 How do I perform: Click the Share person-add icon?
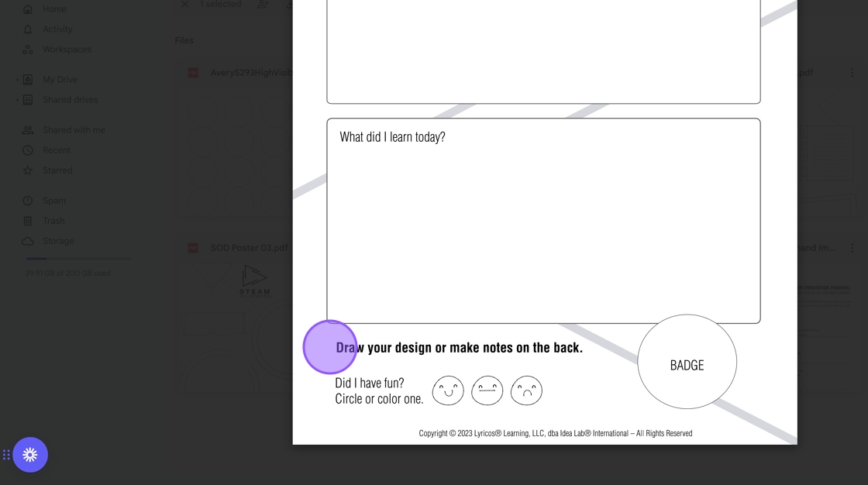263,5
